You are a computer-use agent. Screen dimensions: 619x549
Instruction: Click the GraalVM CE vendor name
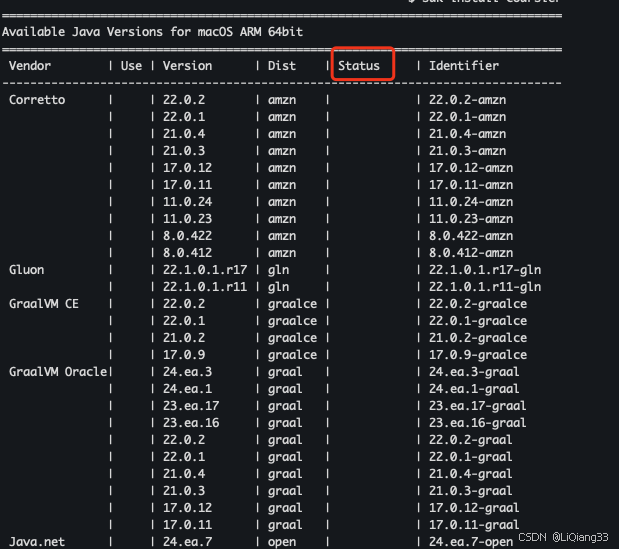point(44,304)
